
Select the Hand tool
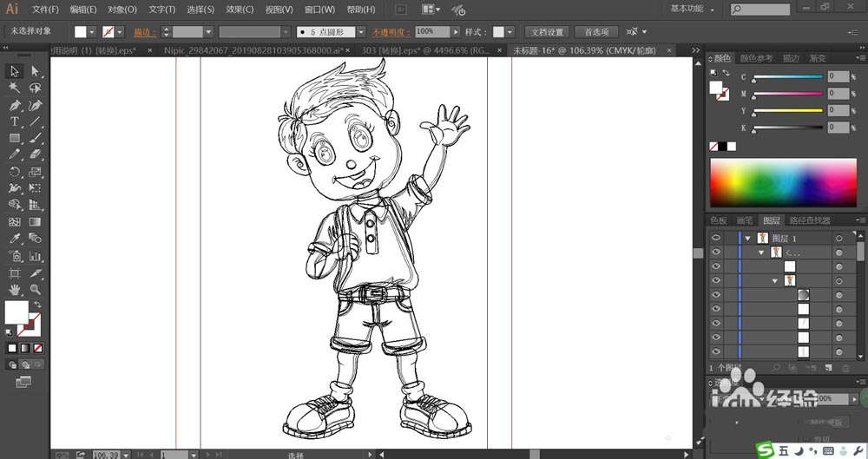[x=15, y=289]
